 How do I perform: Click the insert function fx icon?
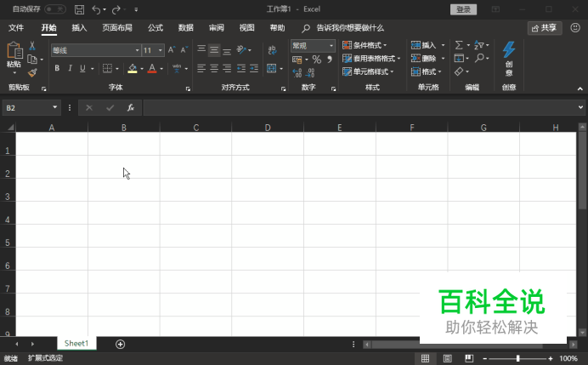pos(130,108)
